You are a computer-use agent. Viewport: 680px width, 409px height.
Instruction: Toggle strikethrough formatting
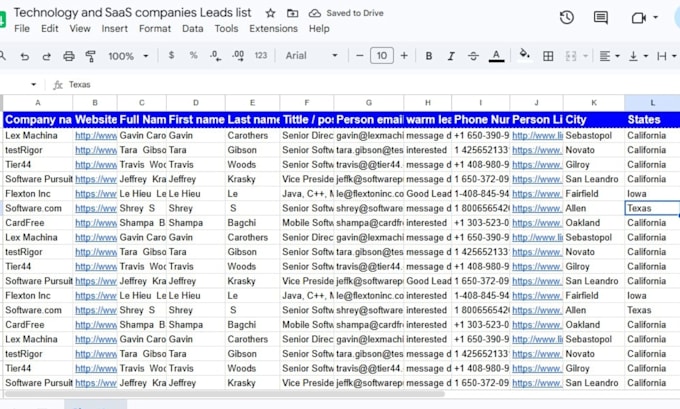473,56
